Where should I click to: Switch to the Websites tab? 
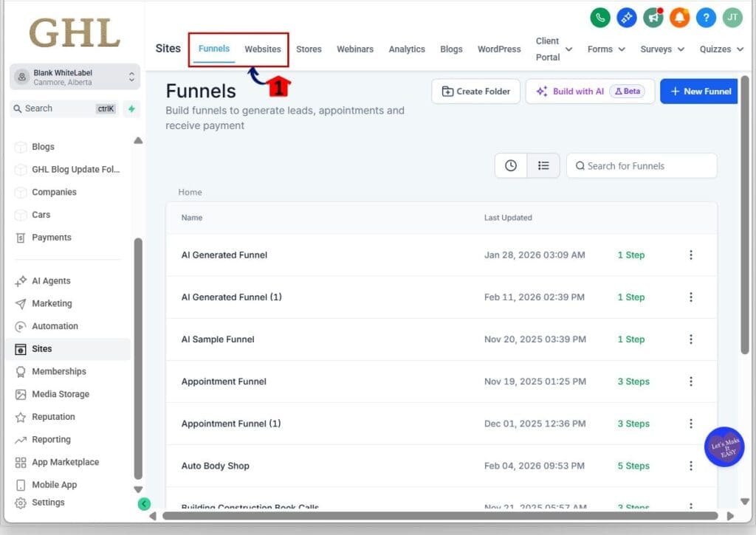(x=263, y=49)
